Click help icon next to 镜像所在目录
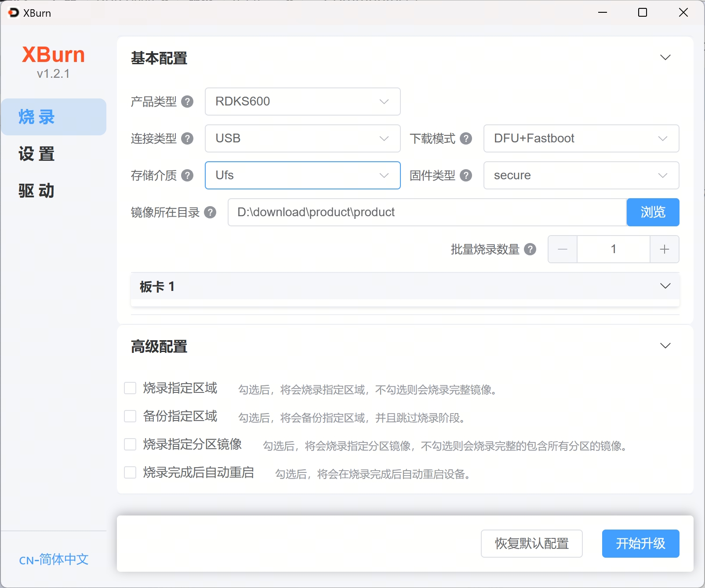705x588 pixels. click(x=210, y=212)
